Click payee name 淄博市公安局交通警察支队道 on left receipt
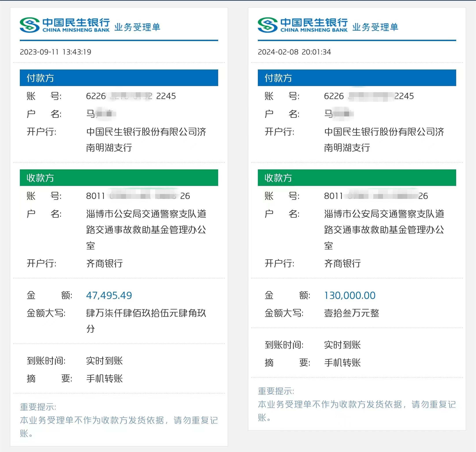This screenshot has width=476, height=452. pos(146,214)
